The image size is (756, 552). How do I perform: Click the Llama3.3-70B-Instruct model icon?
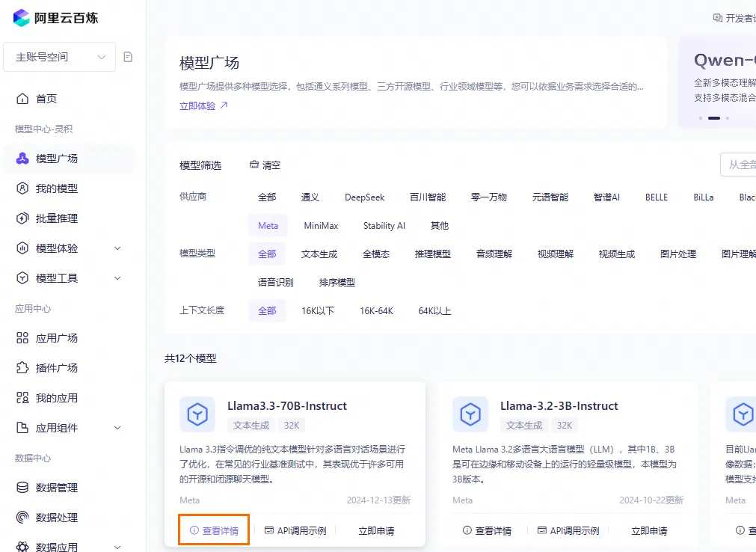197,414
